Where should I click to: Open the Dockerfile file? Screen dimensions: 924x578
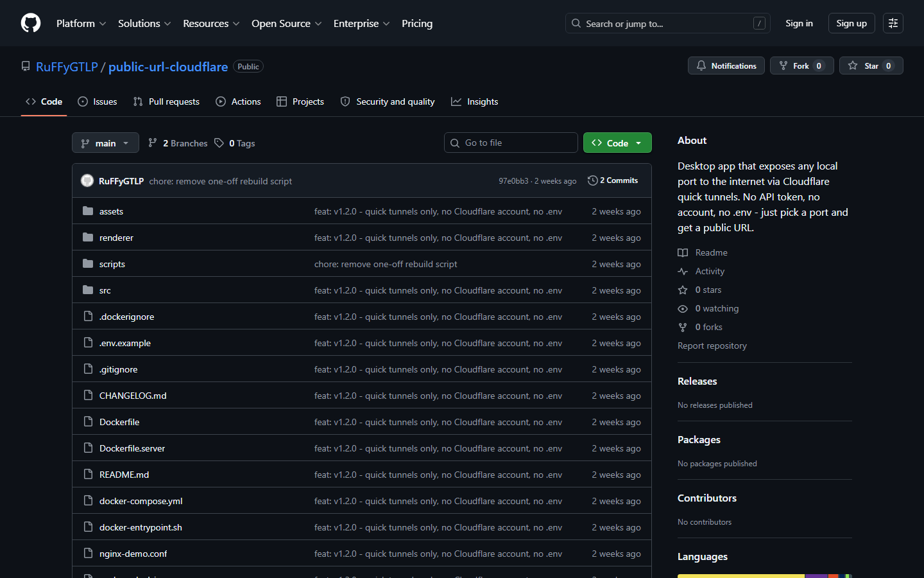pyautogui.click(x=119, y=422)
